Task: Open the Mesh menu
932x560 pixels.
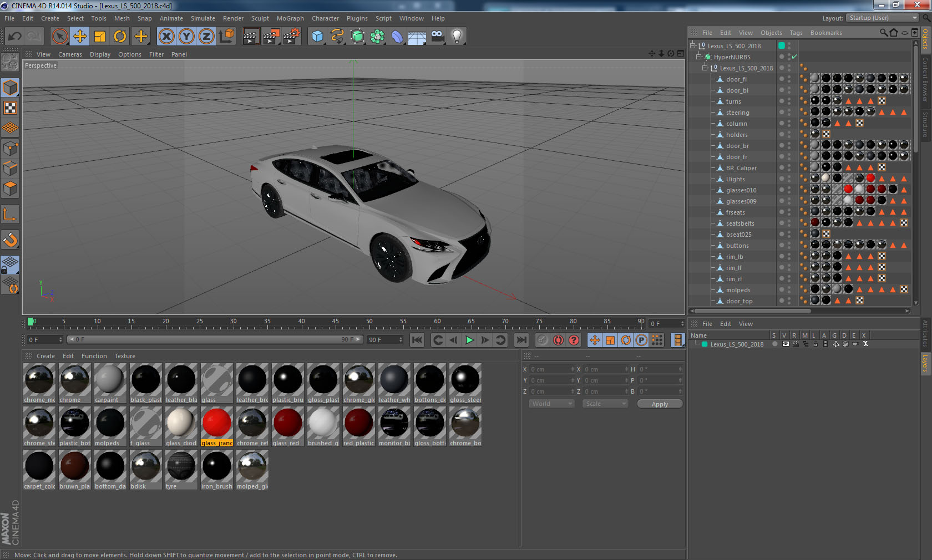Action: pos(121,18)
